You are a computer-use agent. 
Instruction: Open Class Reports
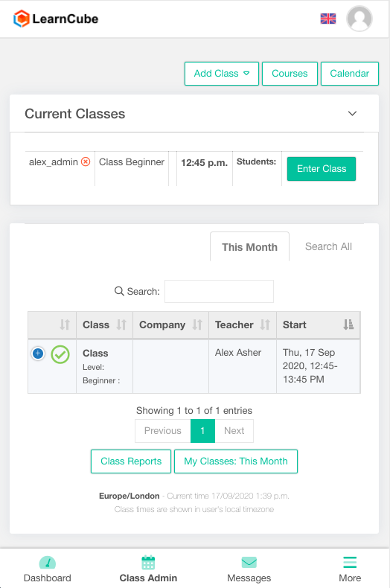[131, 461]
